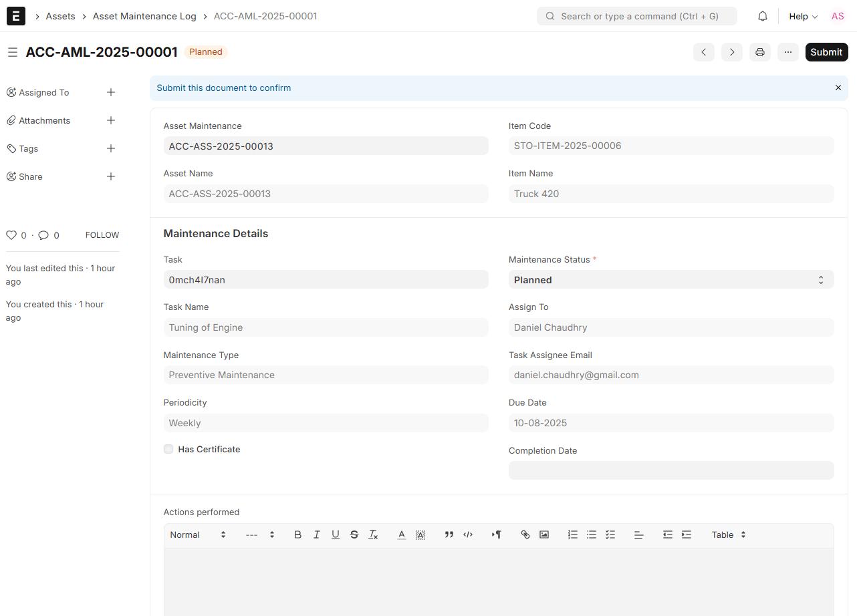Apply strikethrough formatting in editor
Screen dimensions: 857x616
tap(354, 534)
